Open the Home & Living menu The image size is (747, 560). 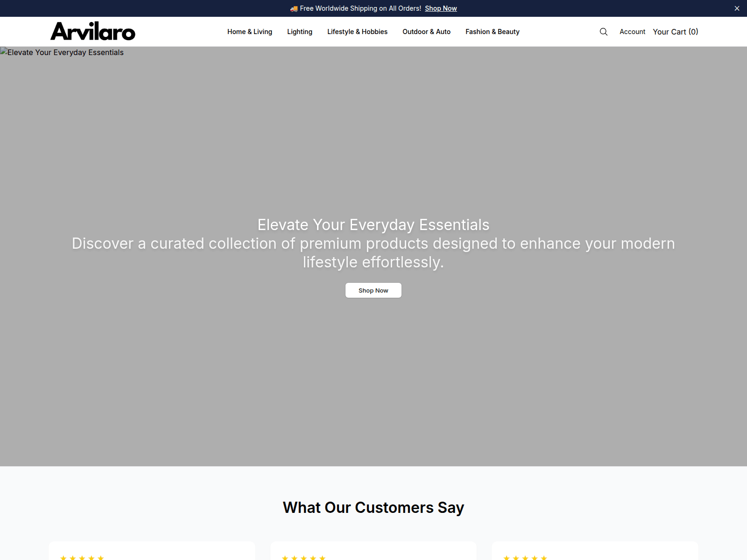coord(250,32)
